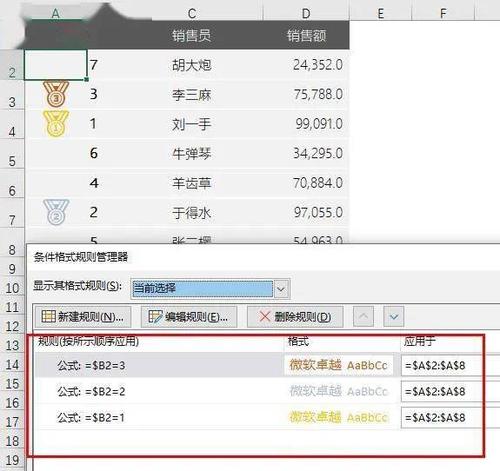The height and width of the screenshot is (471, 500).
Task: Select the rule 公式: =$B2=1
Action: pyautogui.click(x=159, y=417)
